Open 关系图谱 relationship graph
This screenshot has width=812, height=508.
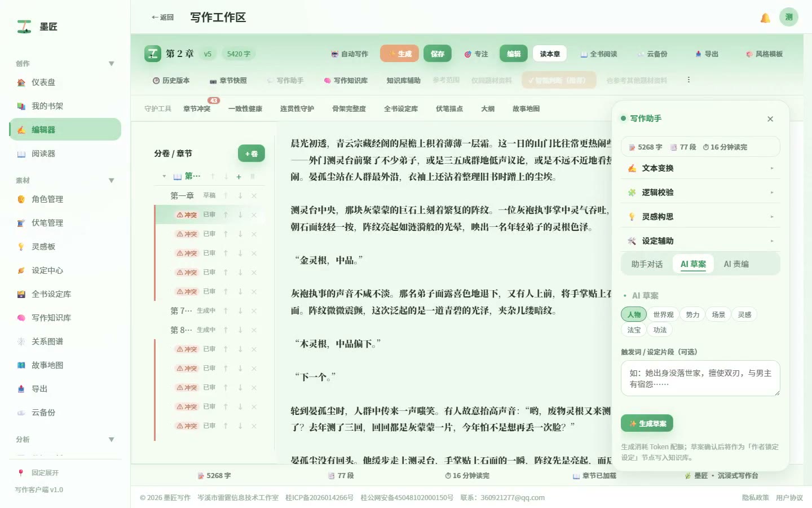tap(65, 341)
